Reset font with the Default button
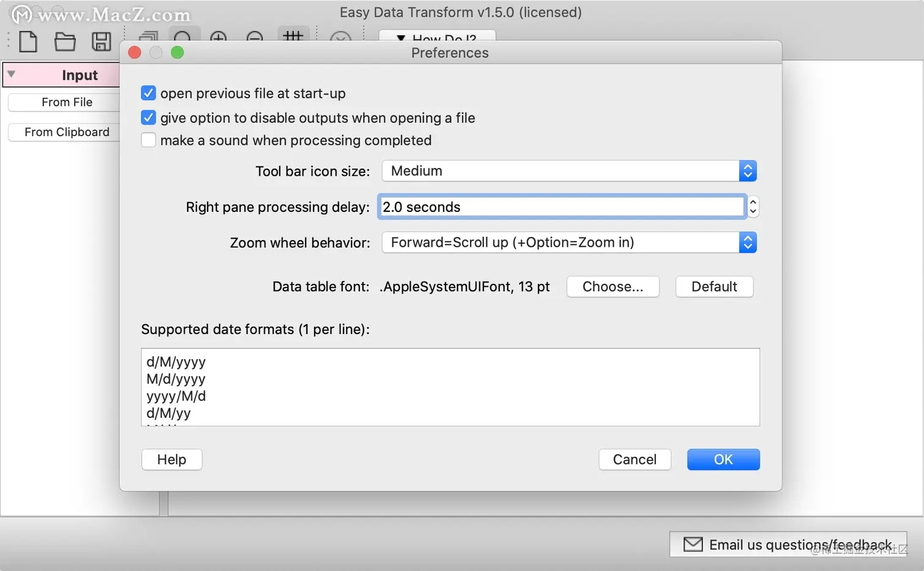This screenshot has width=924, height=571. pos(714,286)
